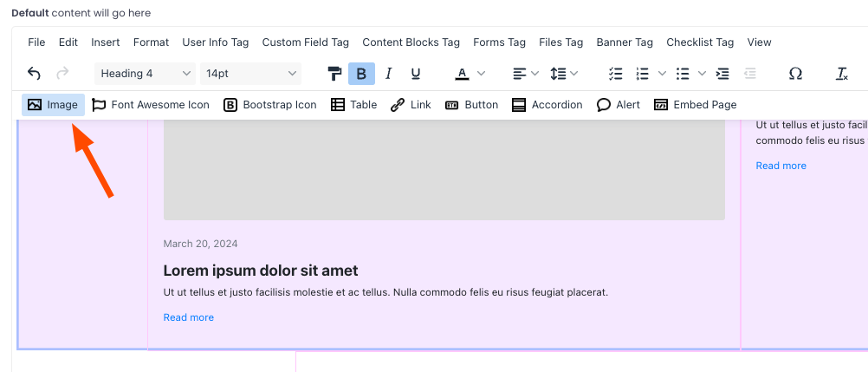Open the Insert menu
868x372 pixels.
(106, 42)
